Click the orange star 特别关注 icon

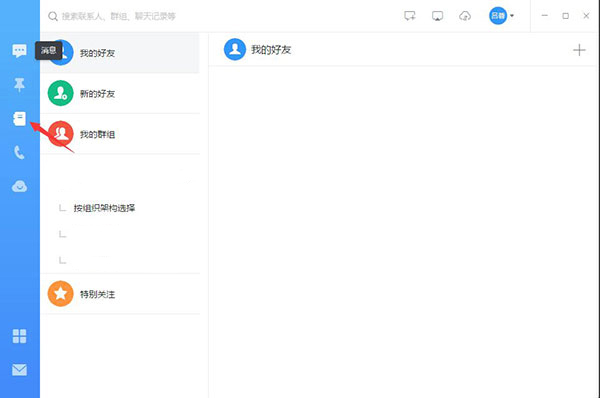(x=60, y=294)
